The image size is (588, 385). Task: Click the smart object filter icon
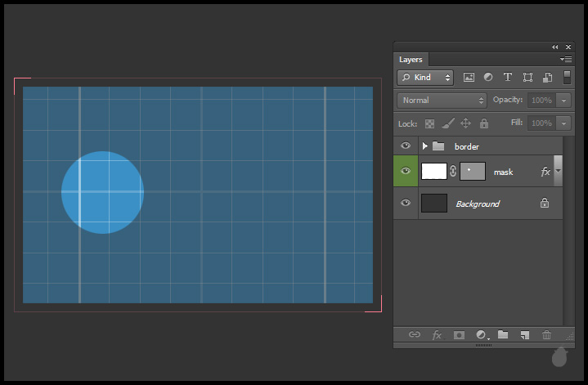pyautogui.click(x=546, y=78)
